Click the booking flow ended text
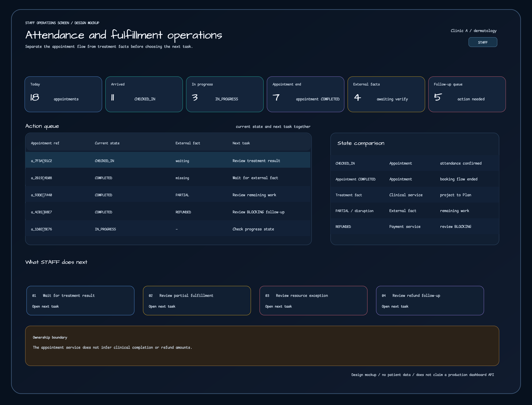This screenshot has height=405, width=532. pos(459,179)
